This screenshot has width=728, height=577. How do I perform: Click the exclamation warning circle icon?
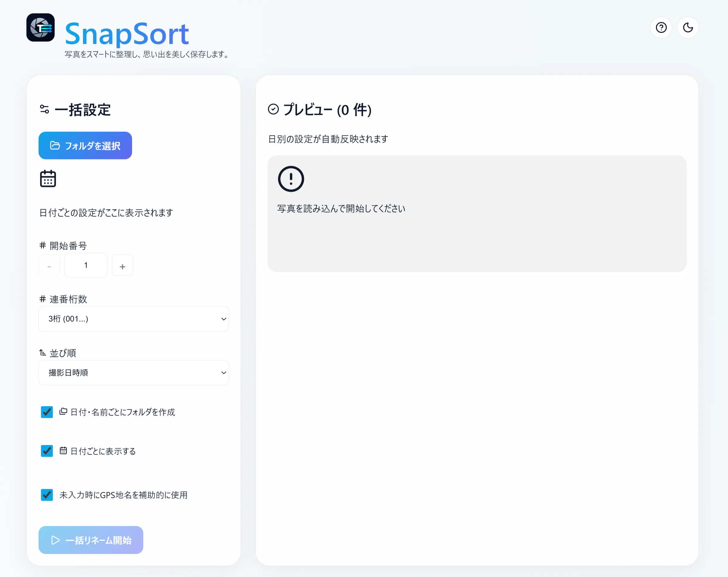click(291, 178)
